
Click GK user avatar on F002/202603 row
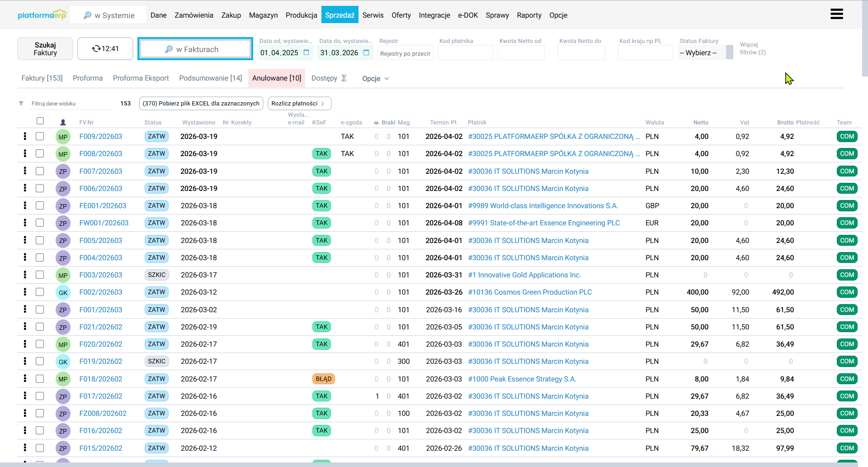(x=63, y=292)
